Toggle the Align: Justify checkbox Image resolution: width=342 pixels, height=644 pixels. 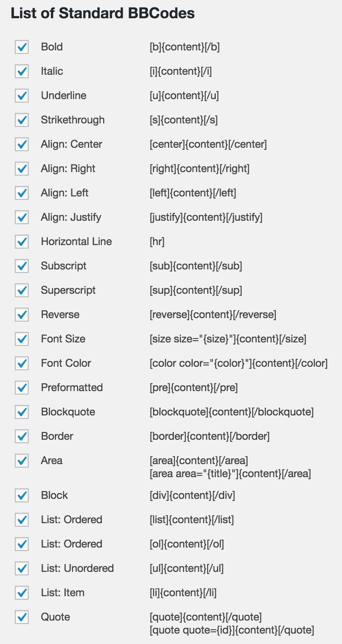pyautogui.click(x=22, y=217)
